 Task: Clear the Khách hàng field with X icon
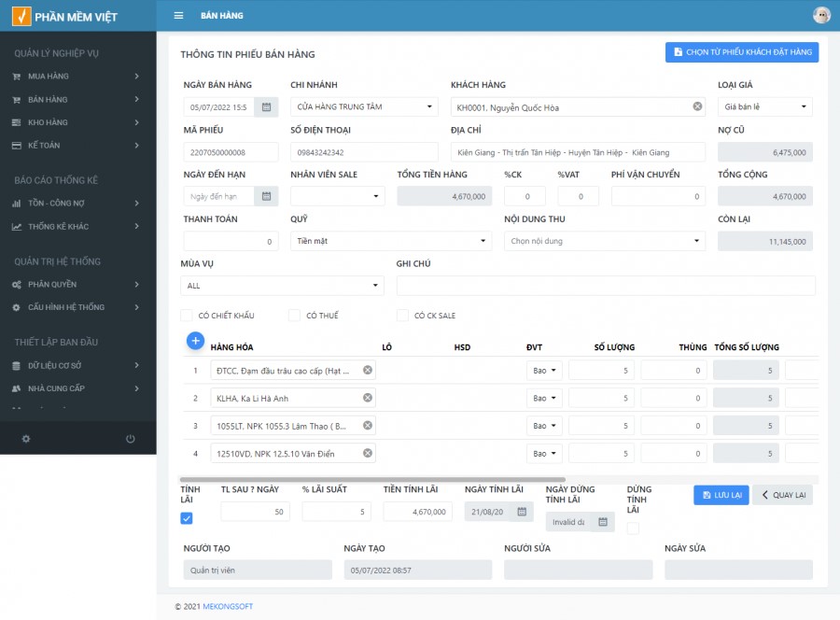coord(697,106)
